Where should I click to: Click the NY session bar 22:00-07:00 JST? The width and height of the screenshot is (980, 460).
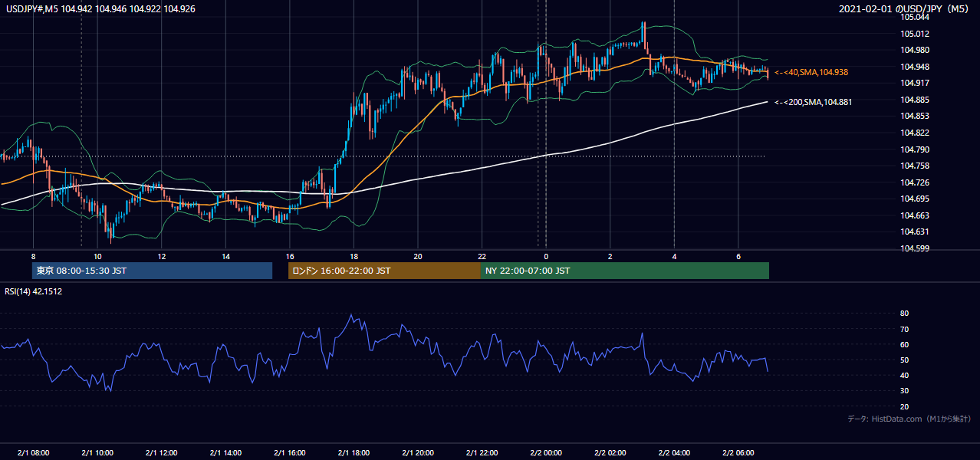pos(625,271)
